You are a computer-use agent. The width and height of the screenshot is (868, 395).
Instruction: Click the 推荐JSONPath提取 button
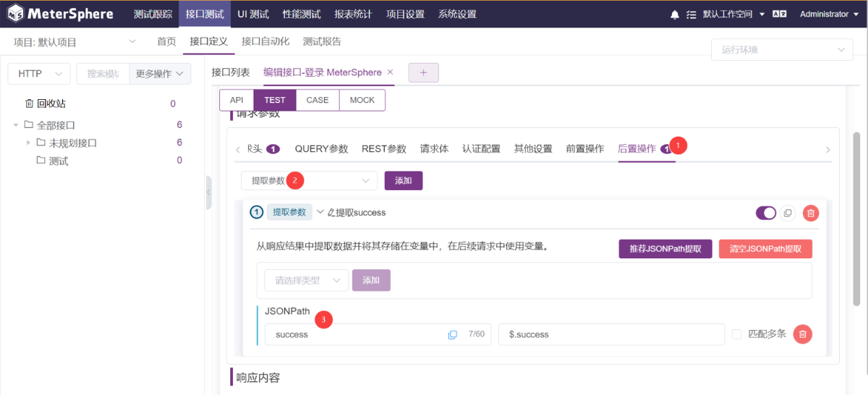665,249
